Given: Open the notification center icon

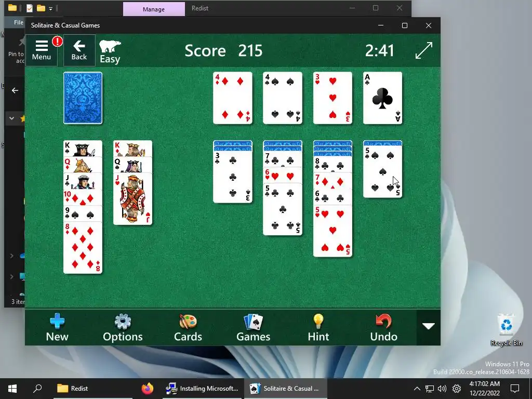Looking at the screenshot, I should click(x=515, y=388).
